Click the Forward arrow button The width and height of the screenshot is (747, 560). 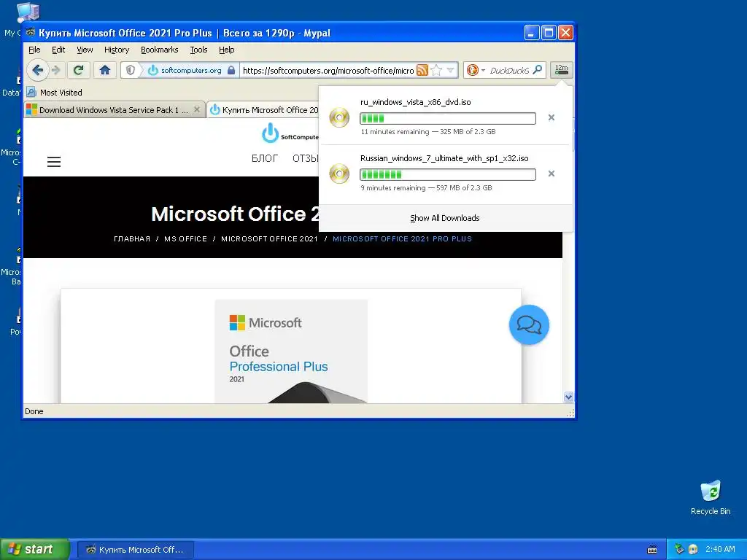tap(56, 71)
